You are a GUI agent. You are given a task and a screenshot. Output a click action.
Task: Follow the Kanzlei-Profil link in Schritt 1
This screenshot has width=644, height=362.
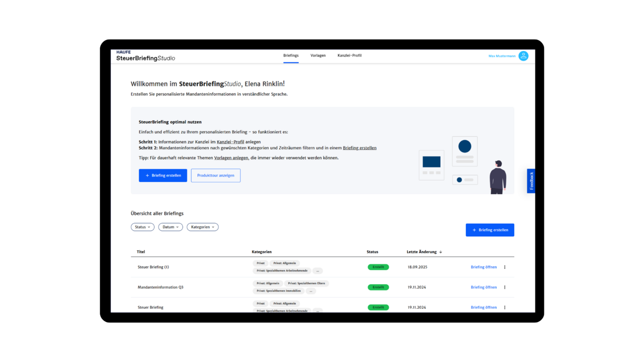[x=230, y=142]
